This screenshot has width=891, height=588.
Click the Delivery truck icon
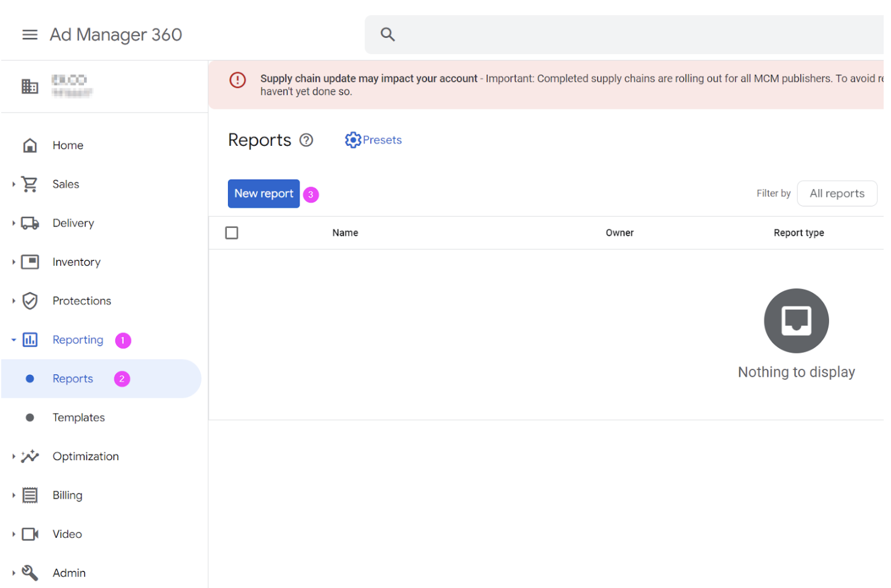(30, 224)
